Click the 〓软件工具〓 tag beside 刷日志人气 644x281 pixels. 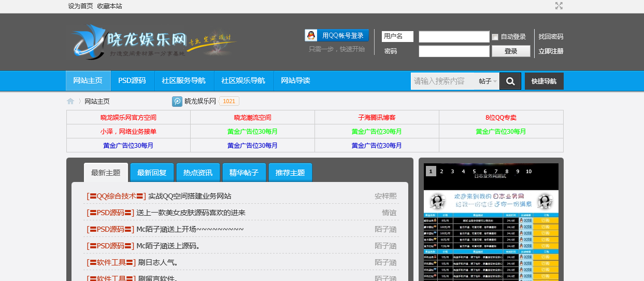111,262
